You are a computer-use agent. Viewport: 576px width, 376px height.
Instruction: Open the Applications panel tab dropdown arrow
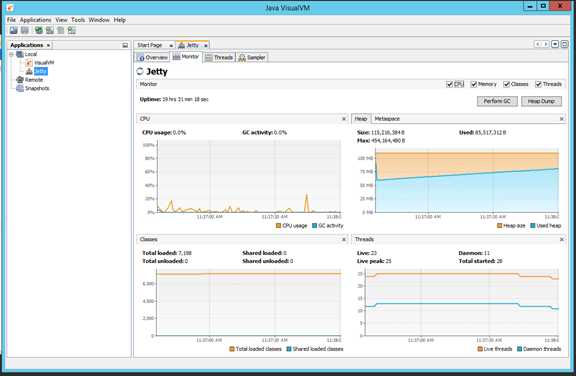click(x=48, y=46)
